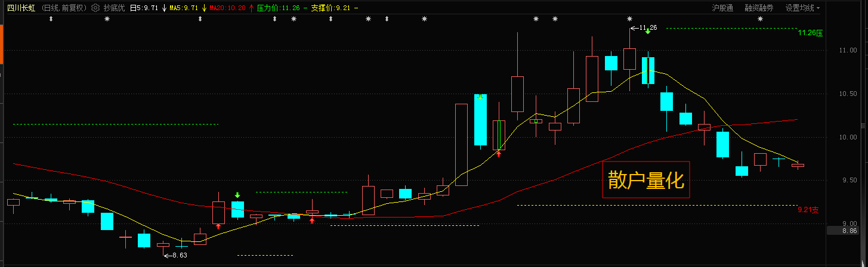The width and height of the screenshot is (868, 267).
Task: Click the 沪股通 tag
Action: click(722, 8)
